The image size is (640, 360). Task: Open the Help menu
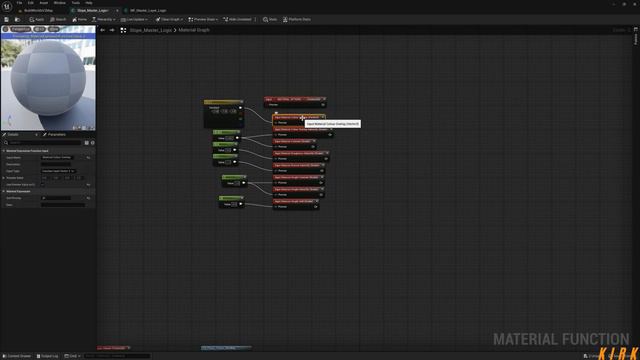[89, 3]
